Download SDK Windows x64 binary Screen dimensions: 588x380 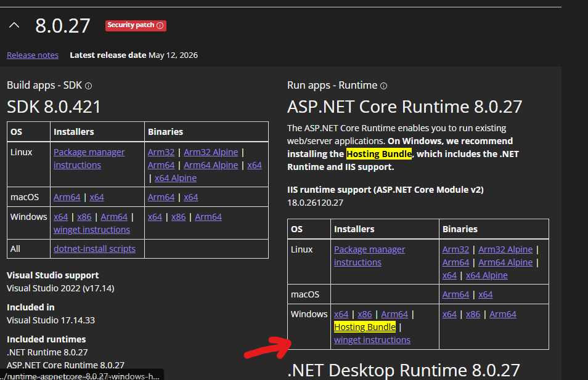pyautogui.click(x=155, y=217)
